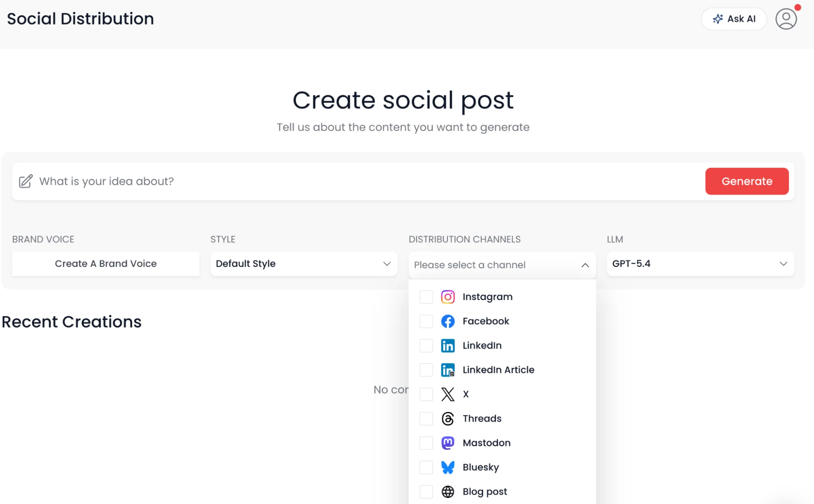Open the Ask AI assistant
Screen dimensions: 814x504
[x=734, y=19]
